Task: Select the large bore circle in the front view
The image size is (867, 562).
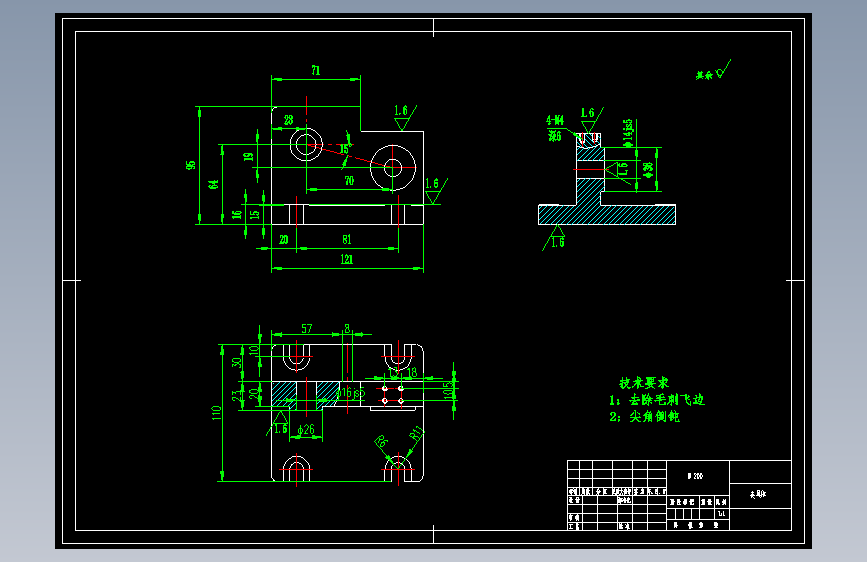Action: [393, 168]
